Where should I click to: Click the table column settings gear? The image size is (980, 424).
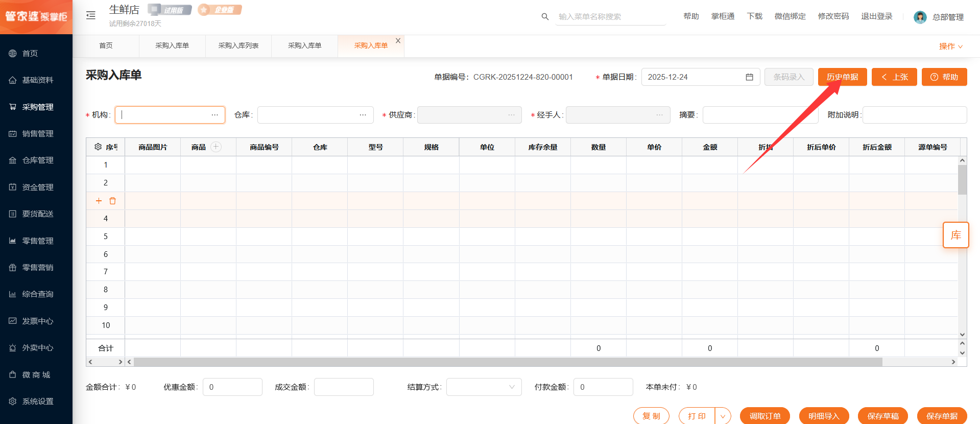click(x=98, y=147)
